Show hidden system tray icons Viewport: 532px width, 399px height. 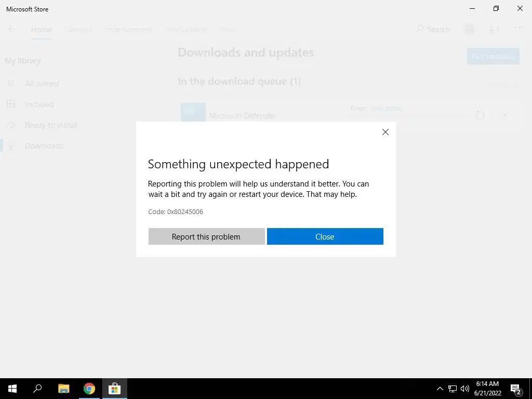coord(440,389)
